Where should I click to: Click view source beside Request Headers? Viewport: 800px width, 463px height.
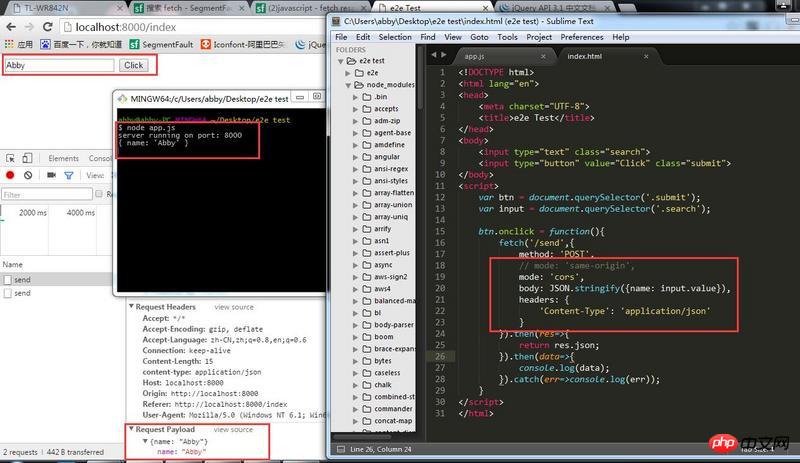tap(233, 279)
